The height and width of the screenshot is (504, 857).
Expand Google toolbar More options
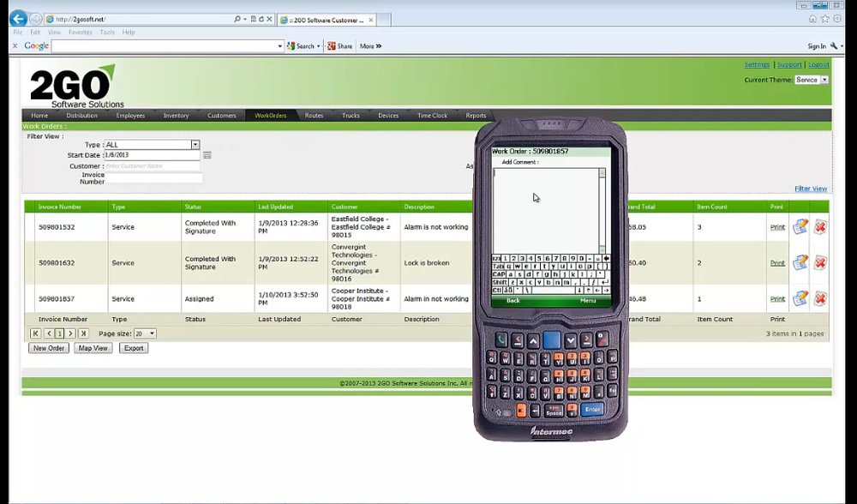(x=370, y=46)
